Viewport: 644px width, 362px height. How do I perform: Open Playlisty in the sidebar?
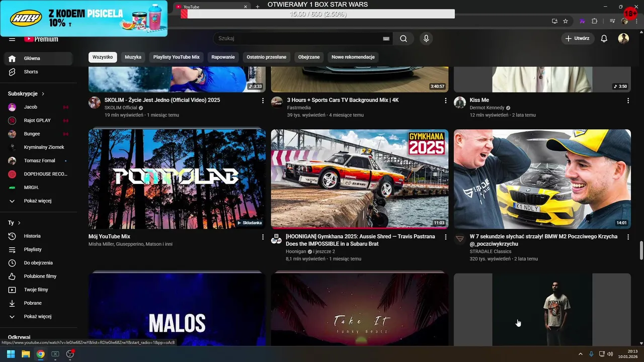[x=38, y=249]
